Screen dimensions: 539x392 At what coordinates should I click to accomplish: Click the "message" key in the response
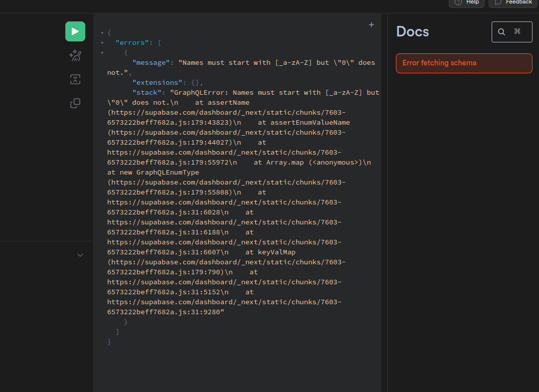[x=151, y=63]
